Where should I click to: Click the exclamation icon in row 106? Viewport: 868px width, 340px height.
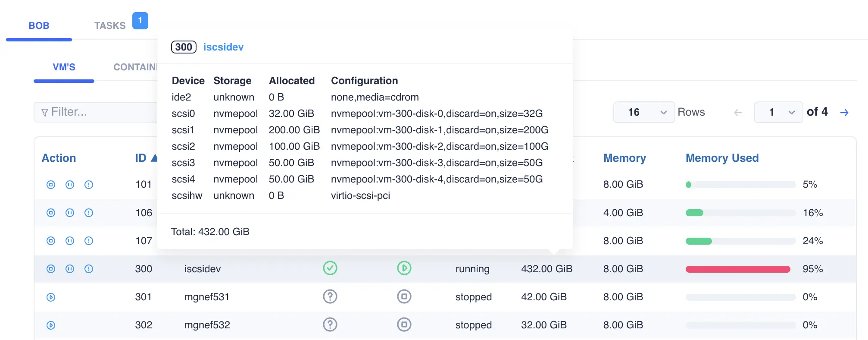[89, 213]
